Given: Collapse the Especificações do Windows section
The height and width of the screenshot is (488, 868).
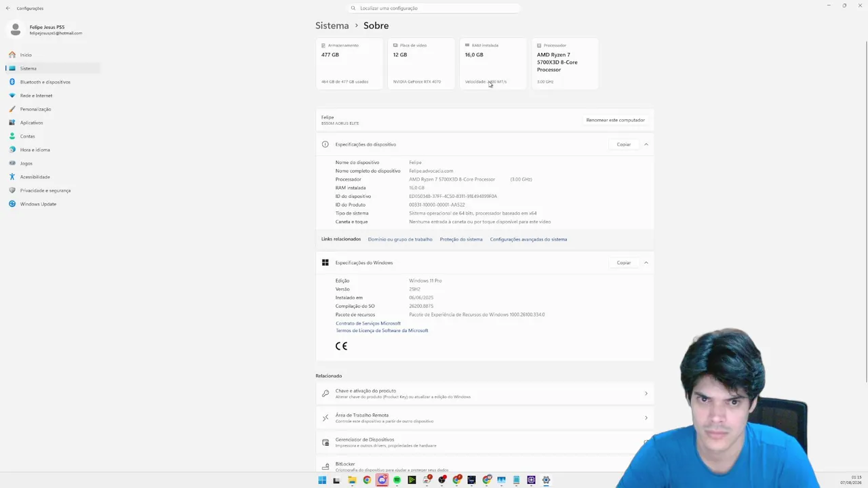Looking at the screenshot, I should pyautogui.click(x=646, y=263).
